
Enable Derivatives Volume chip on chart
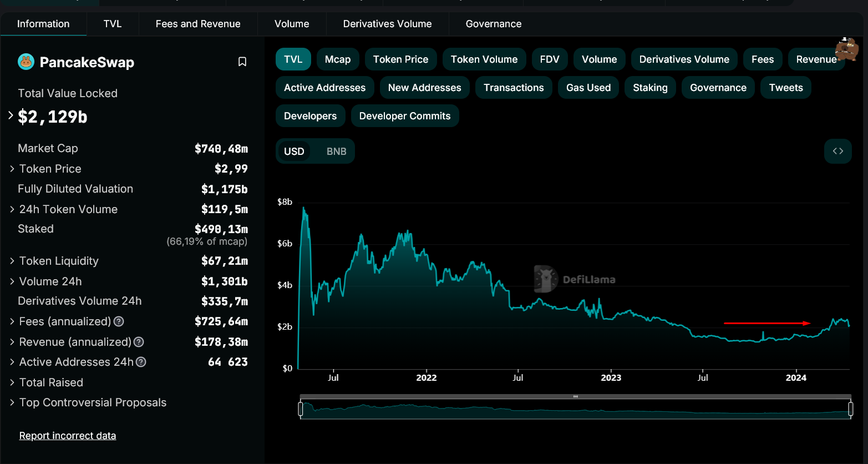click(684, 59)
